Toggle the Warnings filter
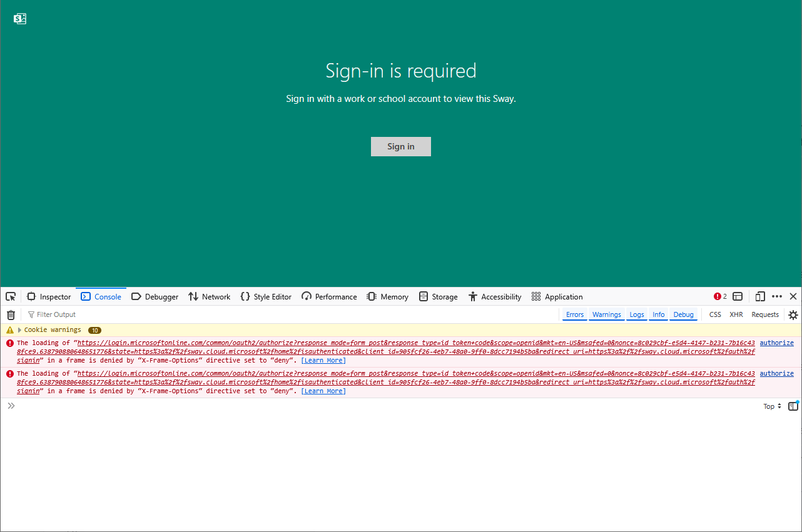This screenshot has height=532, width=802. click(607, 314)
